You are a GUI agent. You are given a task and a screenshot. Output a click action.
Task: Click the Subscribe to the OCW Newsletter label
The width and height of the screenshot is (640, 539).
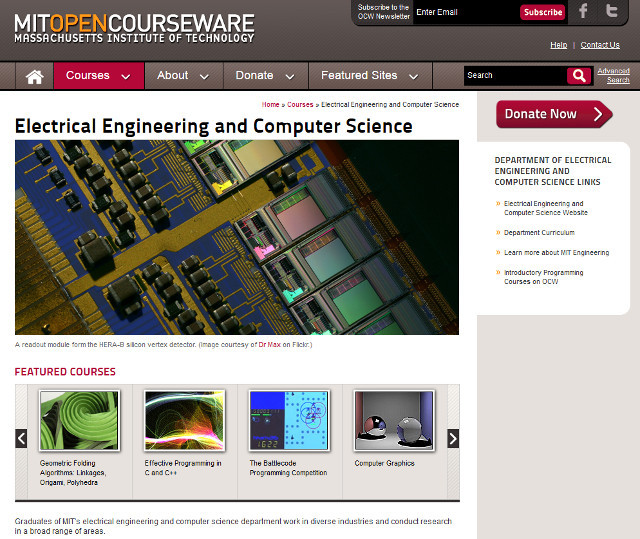[x=384, y=12]
